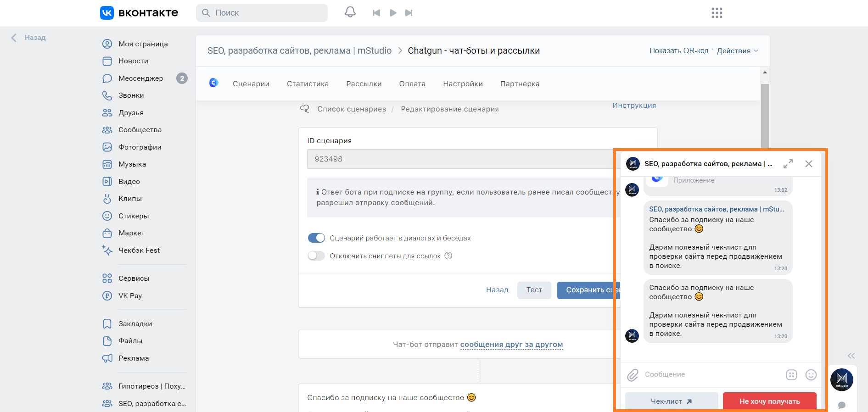Open the bot keyboard icon

[x=791, y=375]
